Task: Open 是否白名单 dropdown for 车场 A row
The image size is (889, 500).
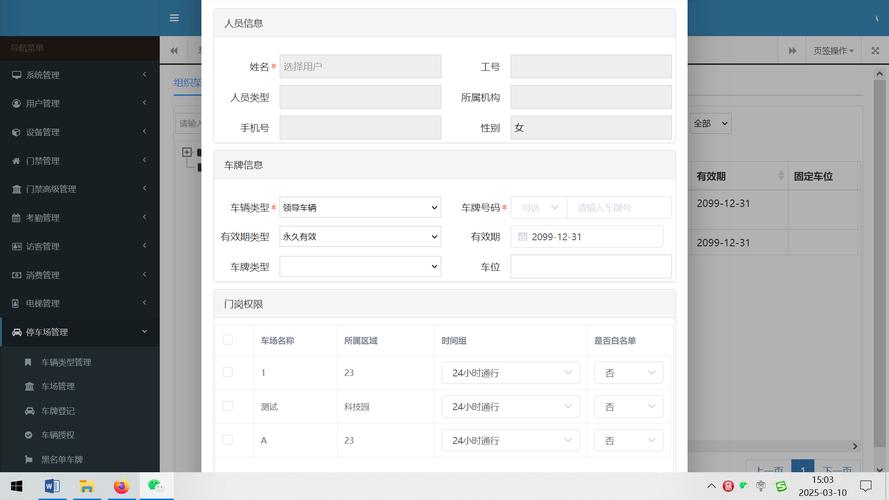Action: (628, 440)
